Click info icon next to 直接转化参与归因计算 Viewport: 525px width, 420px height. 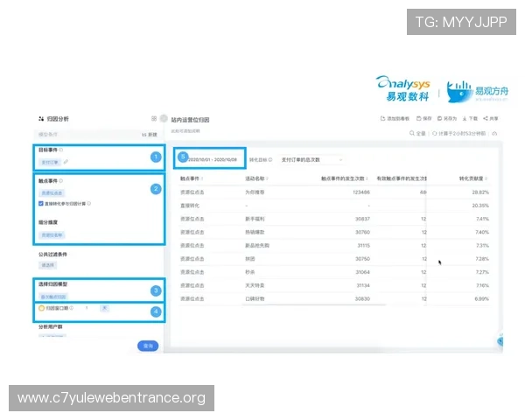point(89,203)
